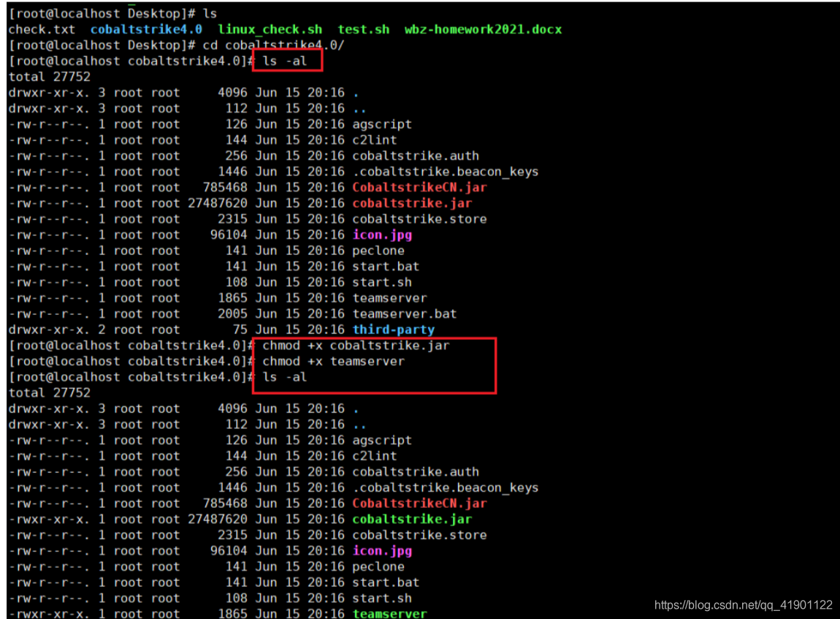
Task: Select the blue cobaltstrike4.0 directory name in the ls output
Action: point(146,29)
